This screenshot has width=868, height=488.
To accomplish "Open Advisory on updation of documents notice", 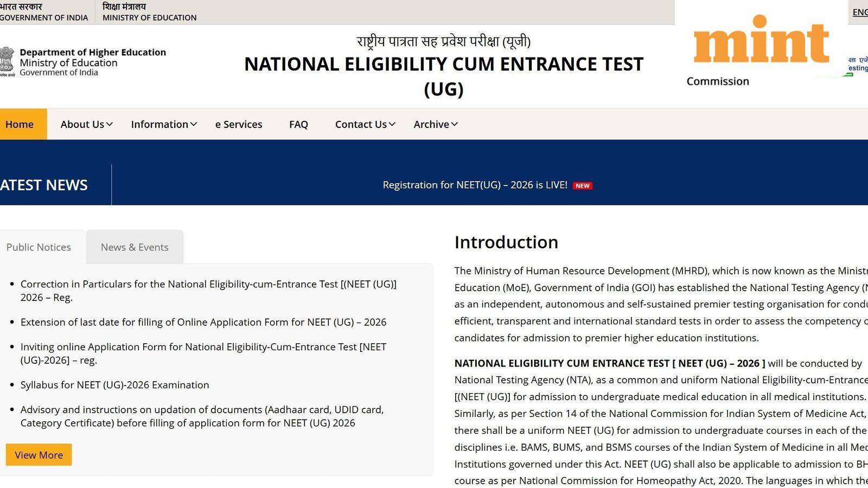I will (202, 410).
